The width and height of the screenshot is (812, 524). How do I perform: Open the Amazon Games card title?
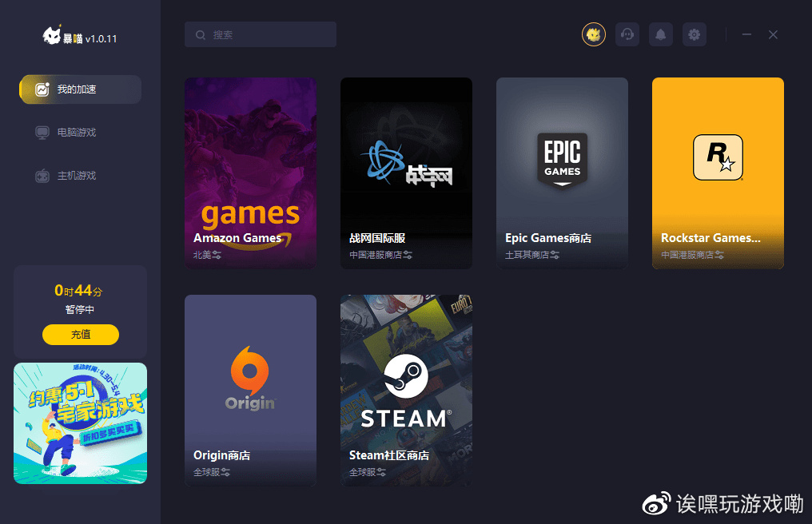pyautogui.click(x=237, y=238)
